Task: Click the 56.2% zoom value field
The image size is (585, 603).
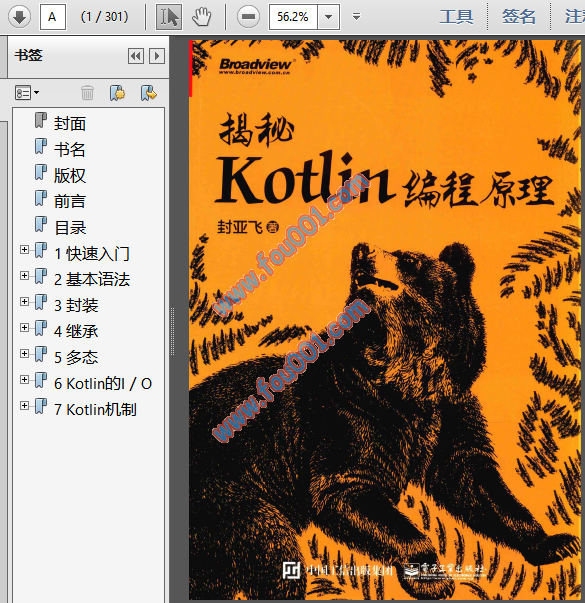Action: (293, 17)
